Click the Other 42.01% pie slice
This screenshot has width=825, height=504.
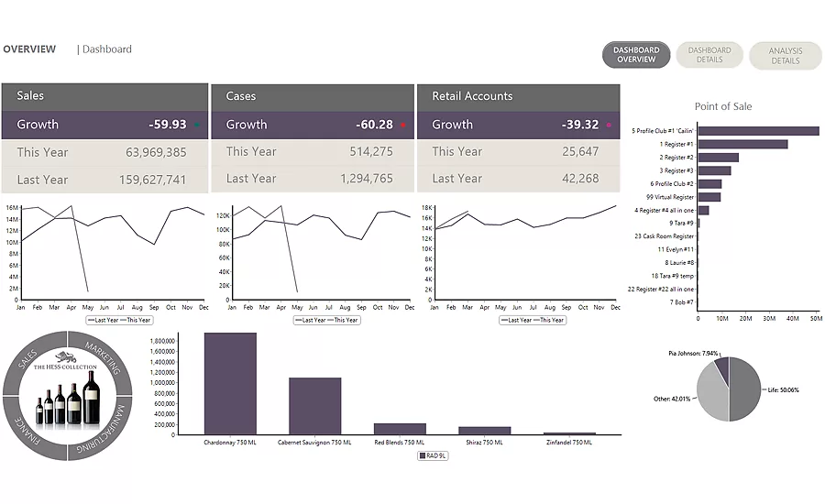point(711,395)
